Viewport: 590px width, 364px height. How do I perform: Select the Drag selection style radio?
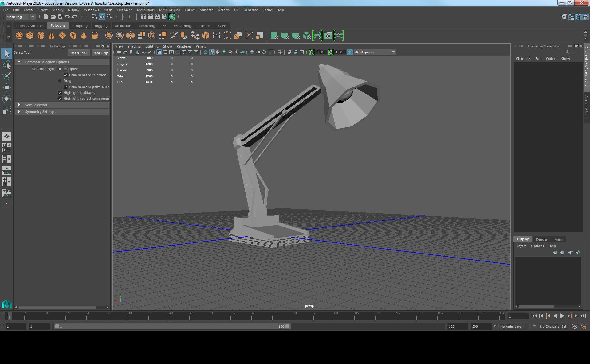[x=60, y=81]
